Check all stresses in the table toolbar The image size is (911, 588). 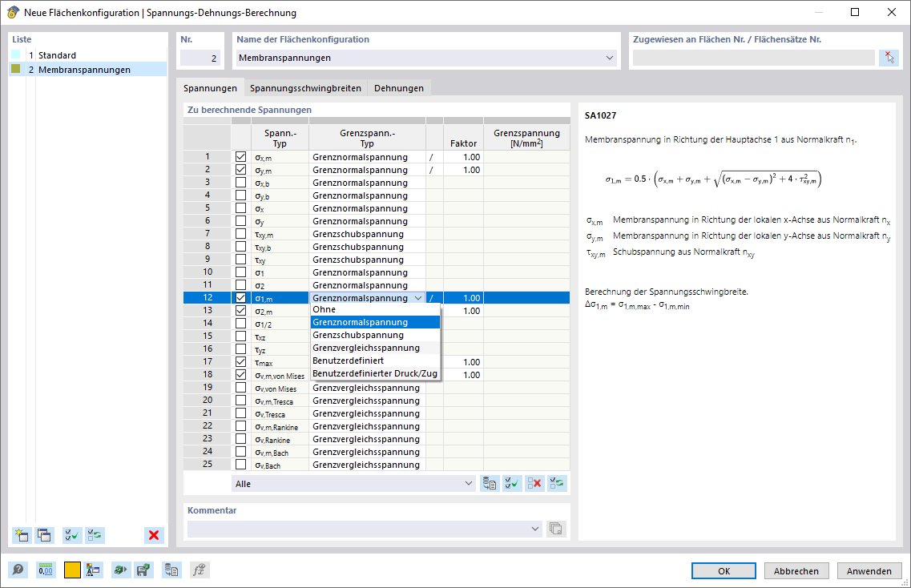pos(513,483)
